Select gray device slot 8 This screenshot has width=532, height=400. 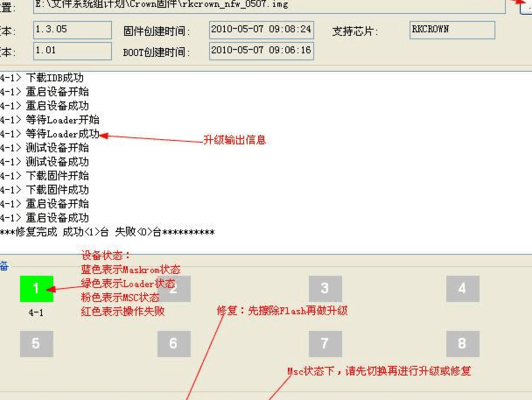coord(463,344)
